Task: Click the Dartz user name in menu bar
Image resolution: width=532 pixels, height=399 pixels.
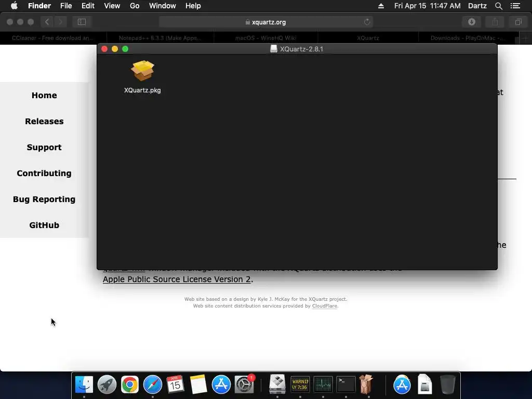Action: pos(477,6)
